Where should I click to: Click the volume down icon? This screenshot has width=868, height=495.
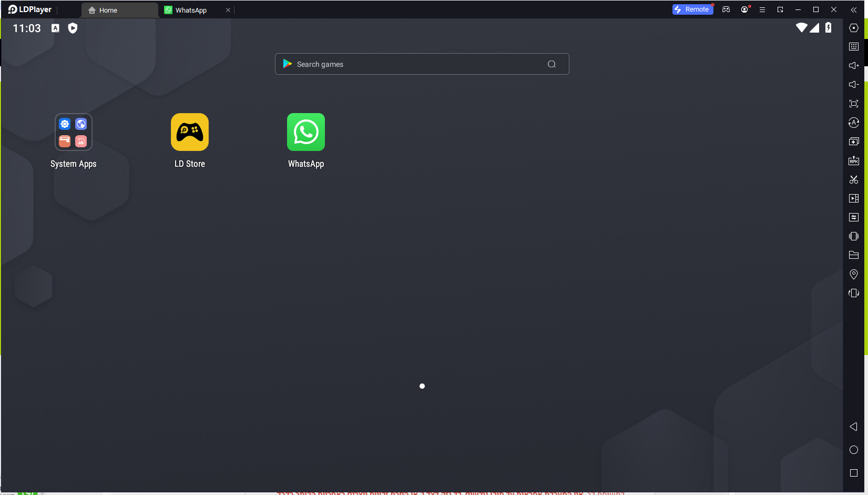click(x=854, y=85)
